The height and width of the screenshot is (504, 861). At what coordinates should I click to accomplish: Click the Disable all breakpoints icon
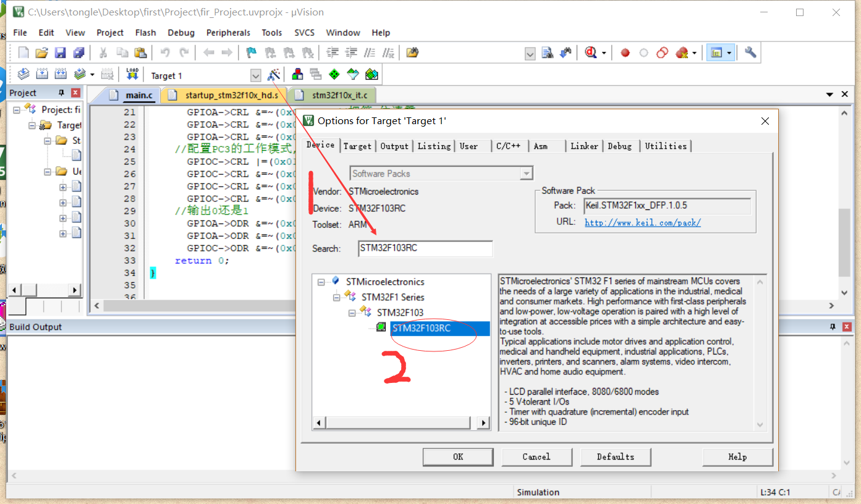(x=662, y=53)
